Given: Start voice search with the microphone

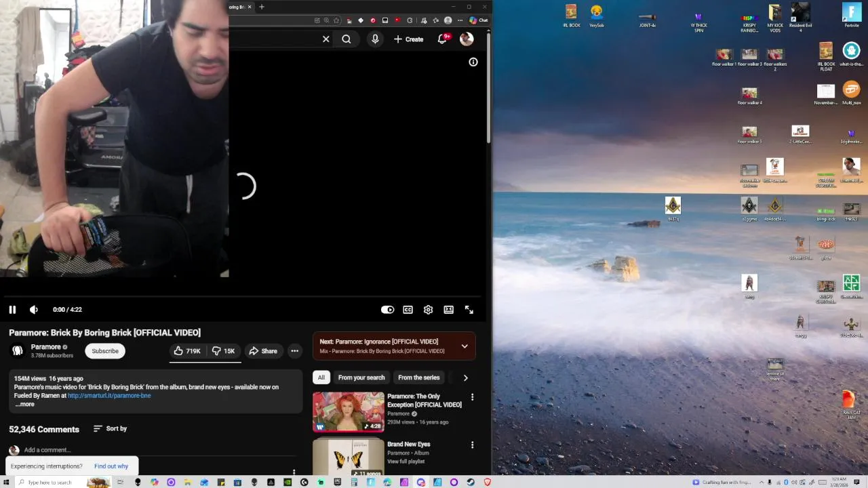Looking at the screenshot, I should (x=375, y=39).
